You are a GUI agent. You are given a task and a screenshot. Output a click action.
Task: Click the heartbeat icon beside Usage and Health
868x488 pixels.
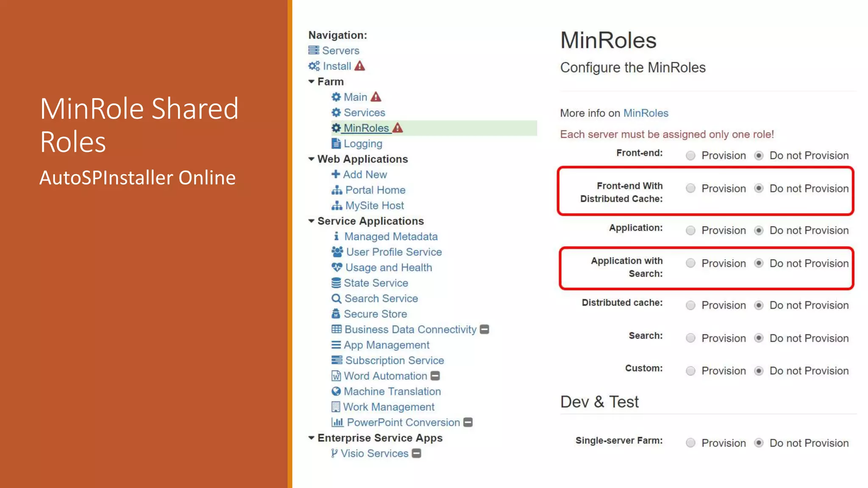pos(337,267)
